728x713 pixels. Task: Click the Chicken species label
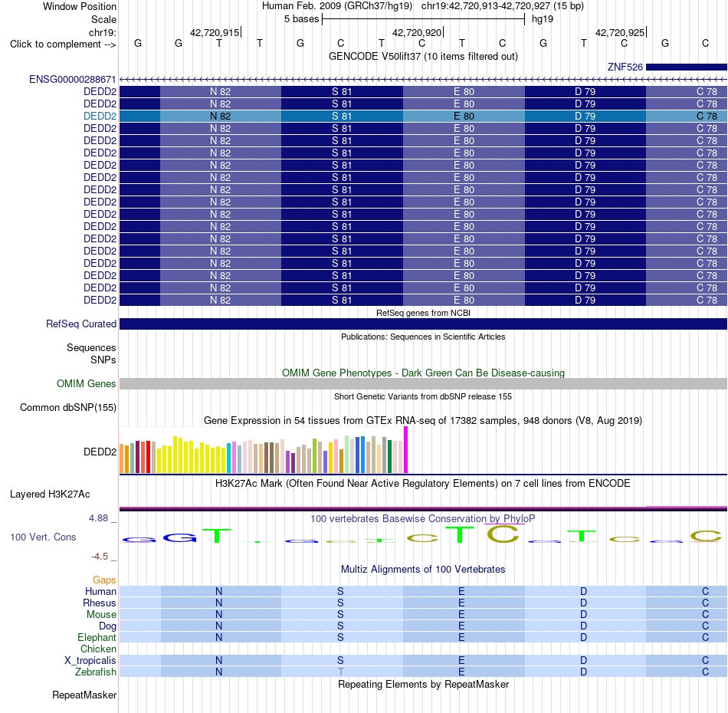(x=98, y=649)
